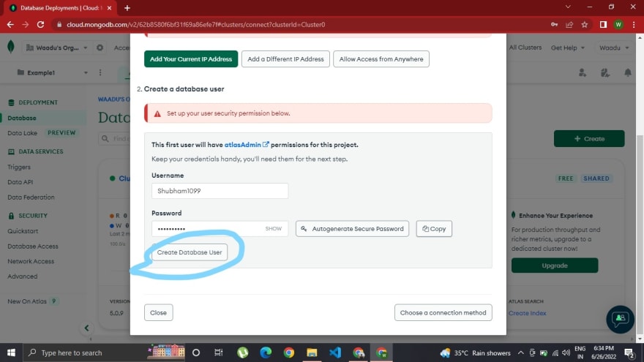
Task: Collapse the sidebar with the chevron arrow
Action: coord(86,328)
